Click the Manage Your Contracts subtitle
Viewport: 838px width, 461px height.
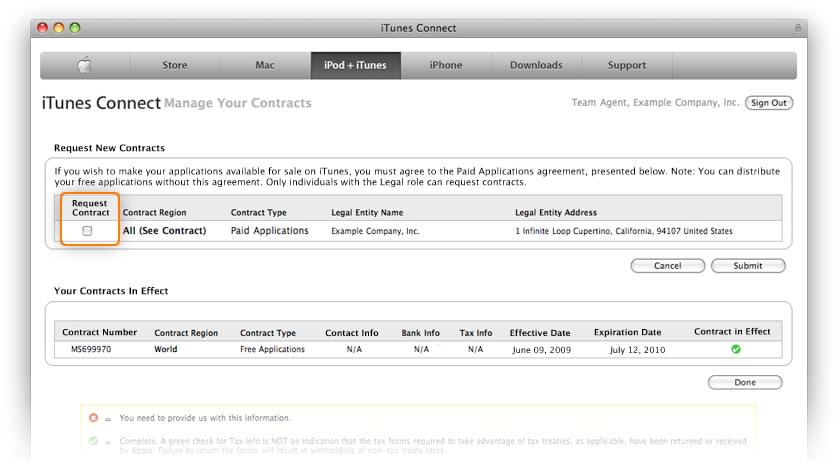pyautogui.click(x=238, y=103)
